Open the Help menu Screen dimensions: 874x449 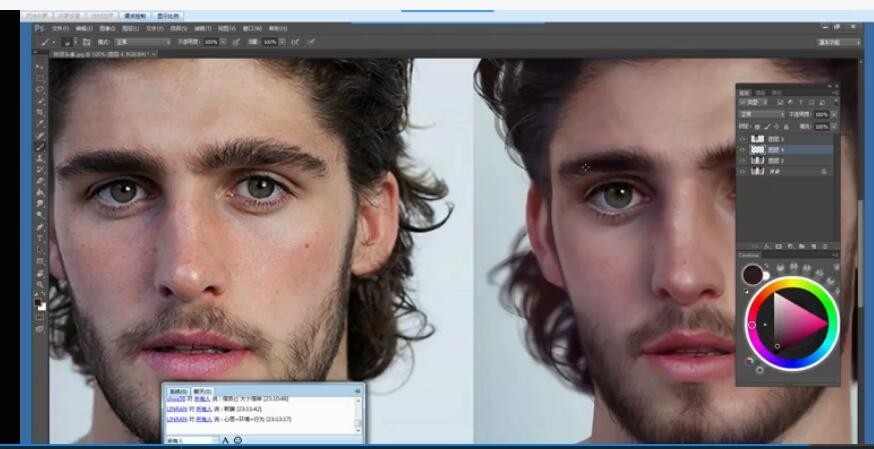pyautogui.click(x=278, y=28)
